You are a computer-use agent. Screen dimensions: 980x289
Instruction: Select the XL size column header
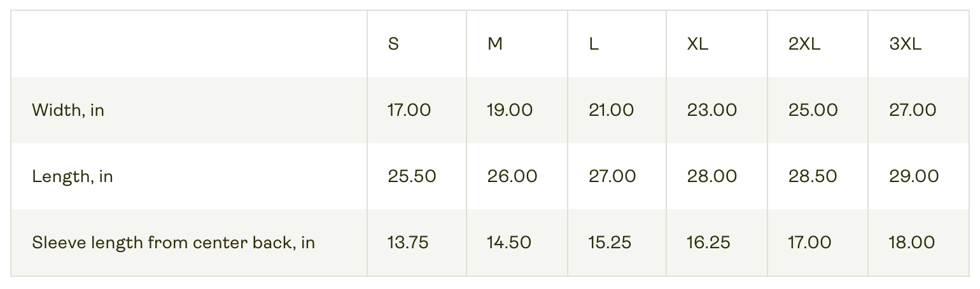coord(697,45)
